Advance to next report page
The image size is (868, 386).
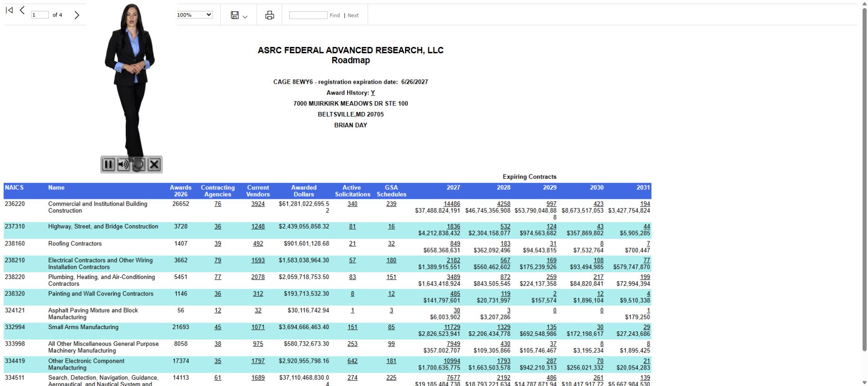coord(77,15)
